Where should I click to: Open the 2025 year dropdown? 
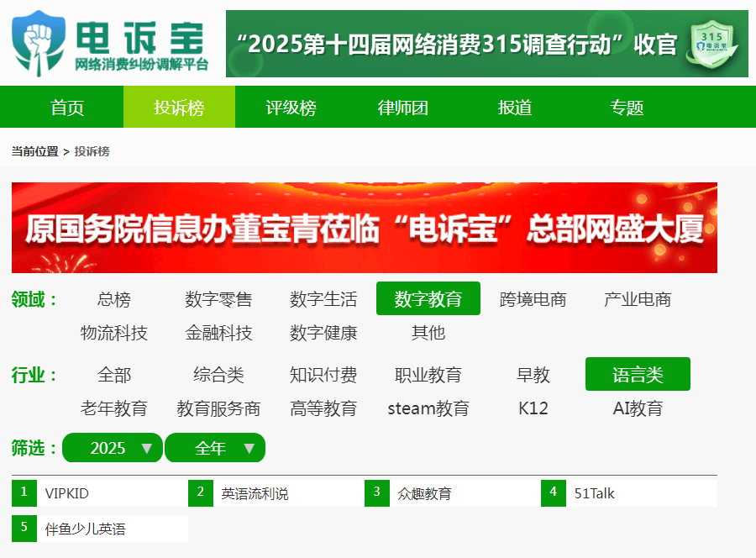(x=112, y=448)
